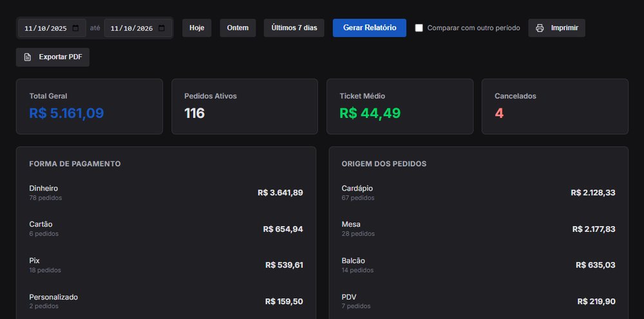Click the Forma de Pagamento heading

75,164
